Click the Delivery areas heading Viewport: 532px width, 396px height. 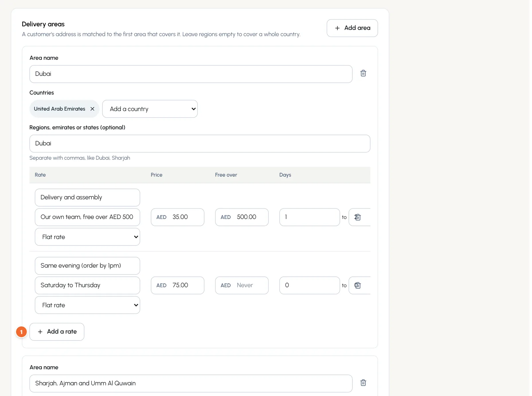coord(43,24)
